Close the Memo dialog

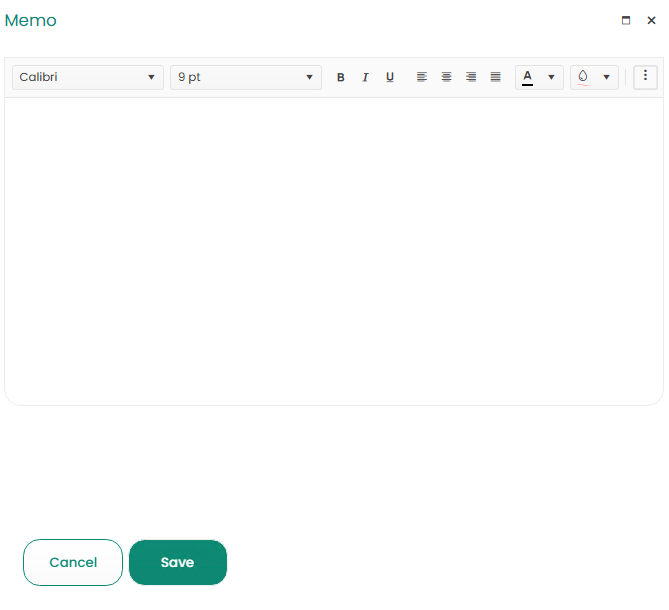click(x=651, y=20)
